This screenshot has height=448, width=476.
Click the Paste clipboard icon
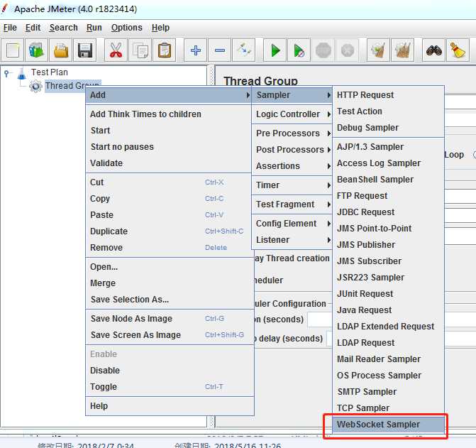pyautogui.click(x=165, y=50)
